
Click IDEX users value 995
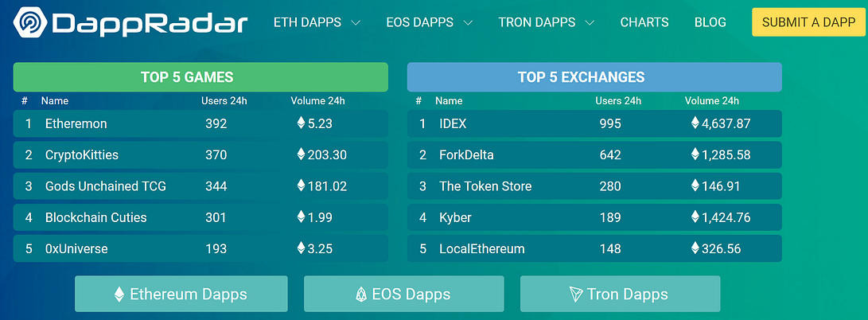610,123
